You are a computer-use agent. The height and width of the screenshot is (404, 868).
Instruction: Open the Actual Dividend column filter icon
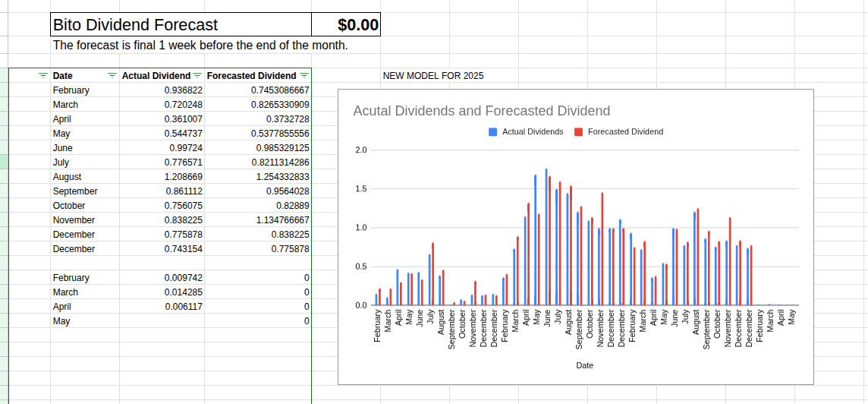[197, 75]
